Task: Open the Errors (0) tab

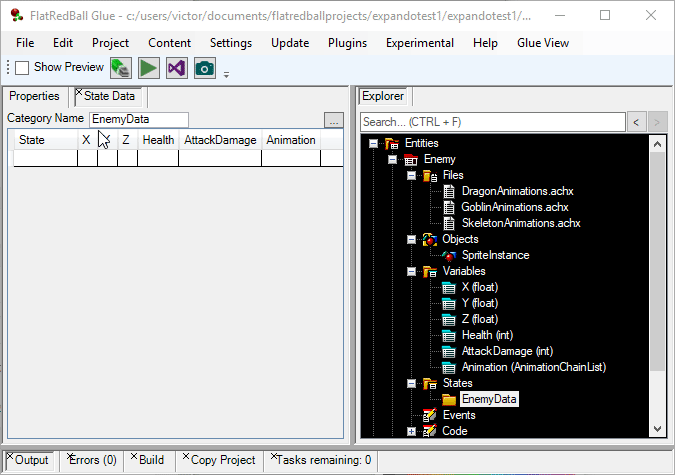Action: [x=92, y=460]
